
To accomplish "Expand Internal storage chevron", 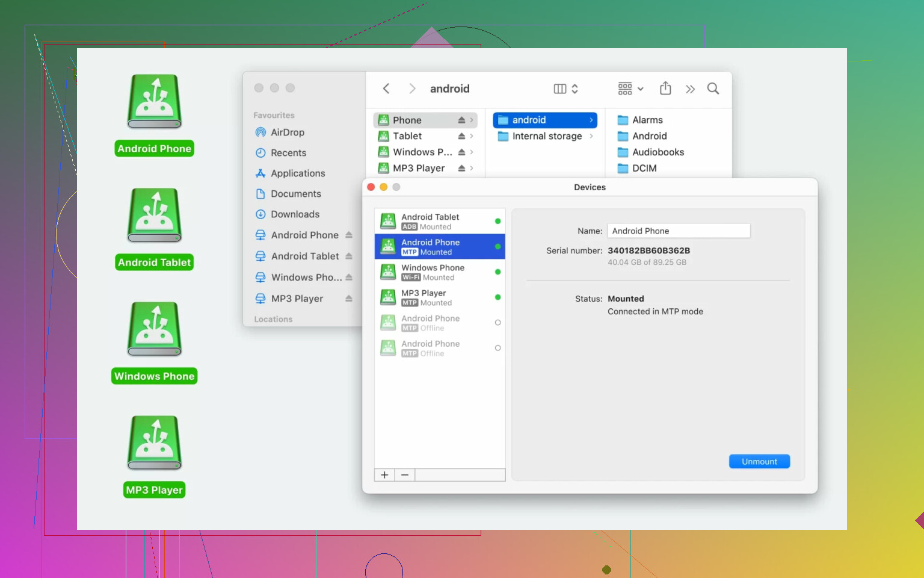I will [x=591, y=136].
